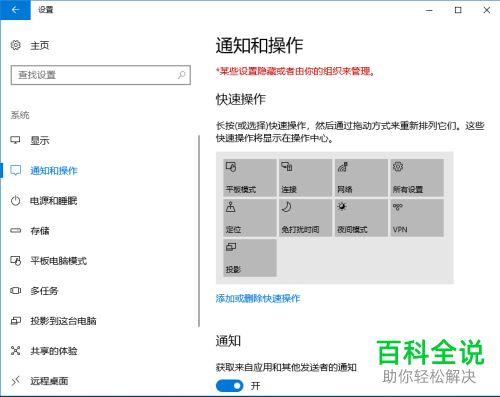Image resolution: width=500 pixels, height=397 pixels.
Task: Focus the 查找设置 search field
Action: tap(101, 75)
